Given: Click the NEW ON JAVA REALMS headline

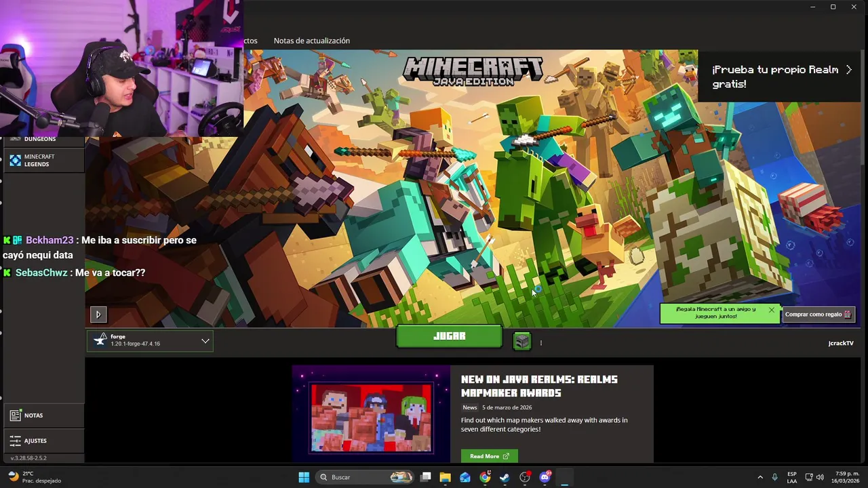Looking at the screenshot, I should tap(539, 386).
